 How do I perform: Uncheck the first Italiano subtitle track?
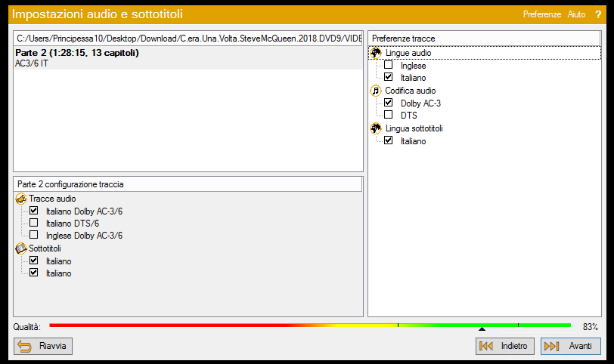click(34, 261)
